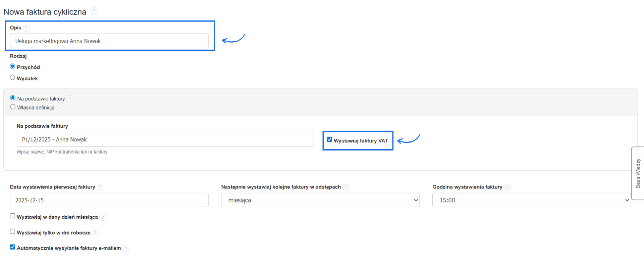This screenshot has height=259, width=644.
Task: Enable Wystawiaj tylko w dni robocze
Action: tap(12, 231)
